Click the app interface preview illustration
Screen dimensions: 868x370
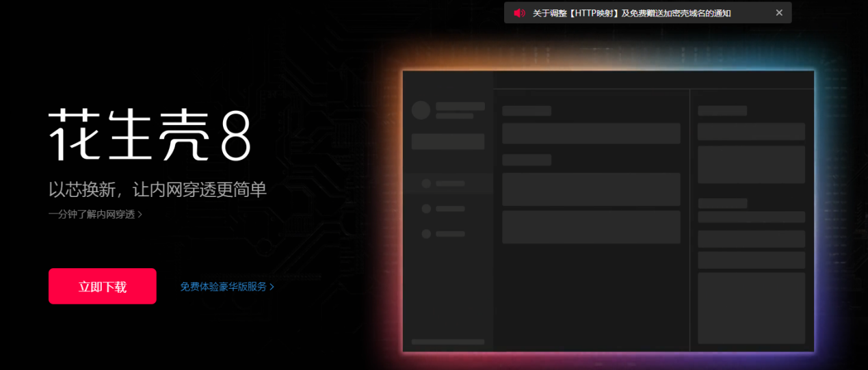pyautogui.click(x=608, y=211)
